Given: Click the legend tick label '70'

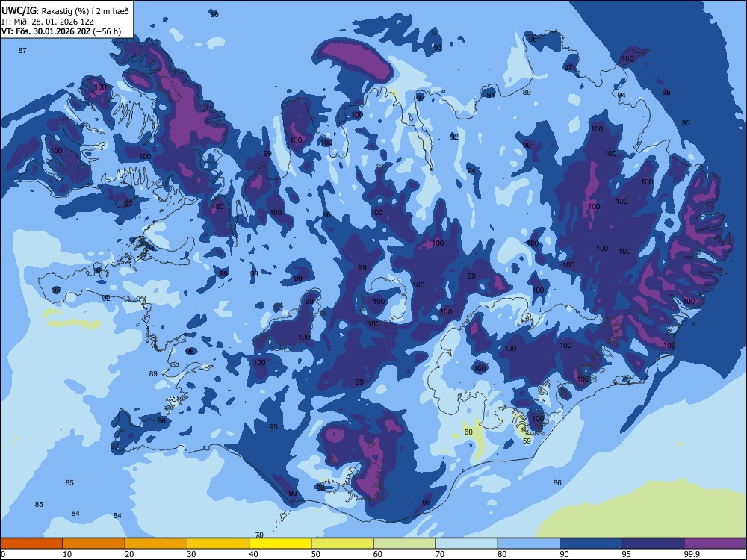Looking at the screenshot, I should click(x=440, y=554).
